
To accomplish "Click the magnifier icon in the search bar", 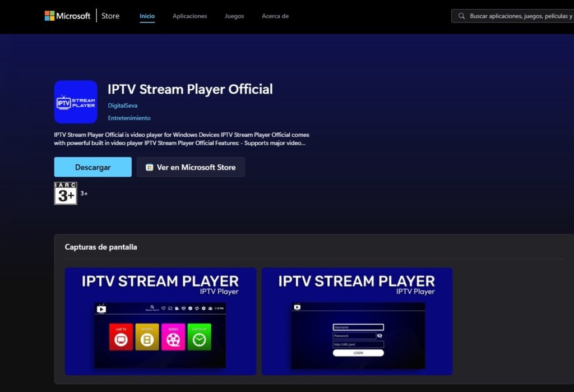I will click(461, 16).
